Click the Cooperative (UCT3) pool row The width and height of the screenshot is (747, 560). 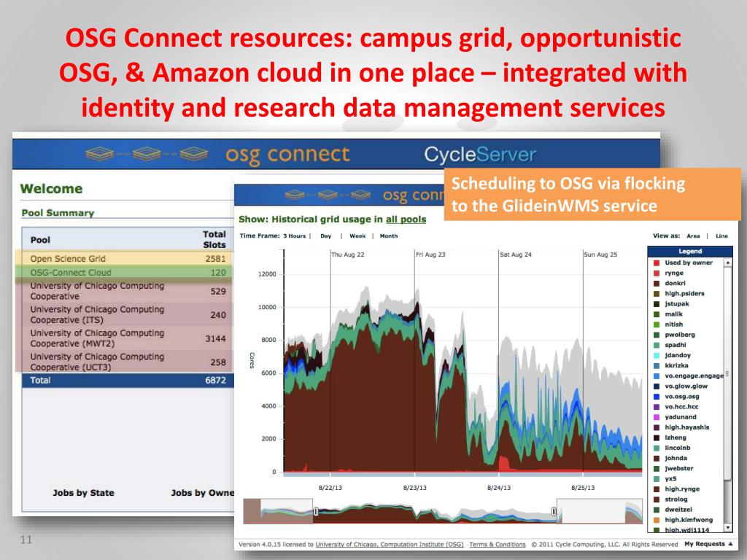(127, 362)
